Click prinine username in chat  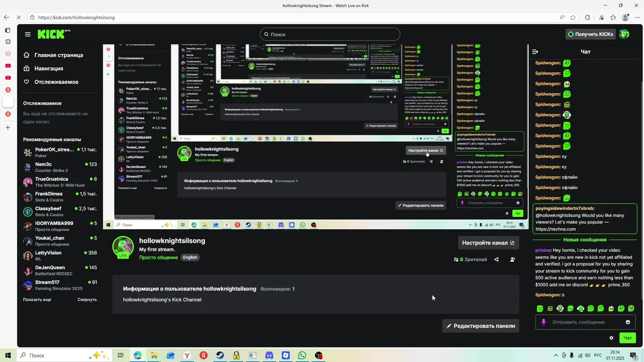coord(543,250)
